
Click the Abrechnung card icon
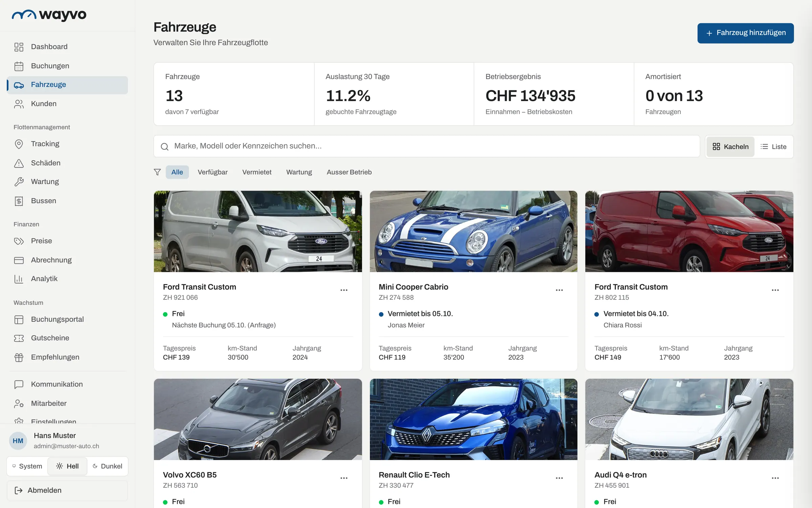[x=19, y=260]
